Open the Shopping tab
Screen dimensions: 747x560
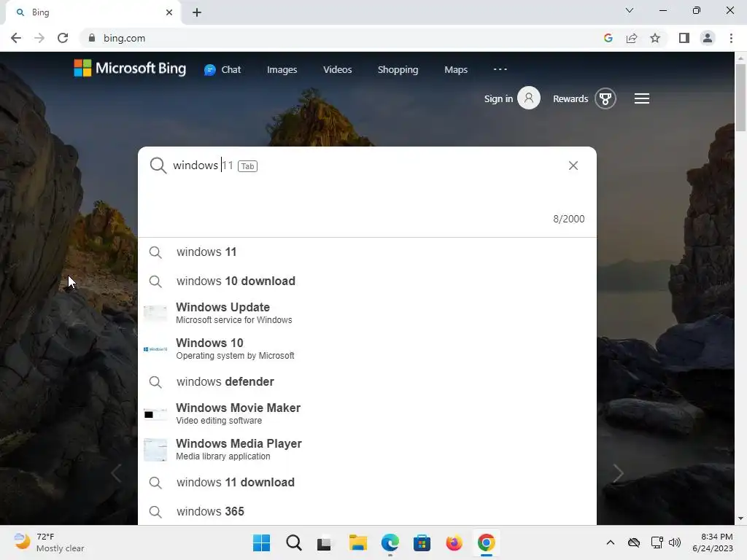coord(398,69)
